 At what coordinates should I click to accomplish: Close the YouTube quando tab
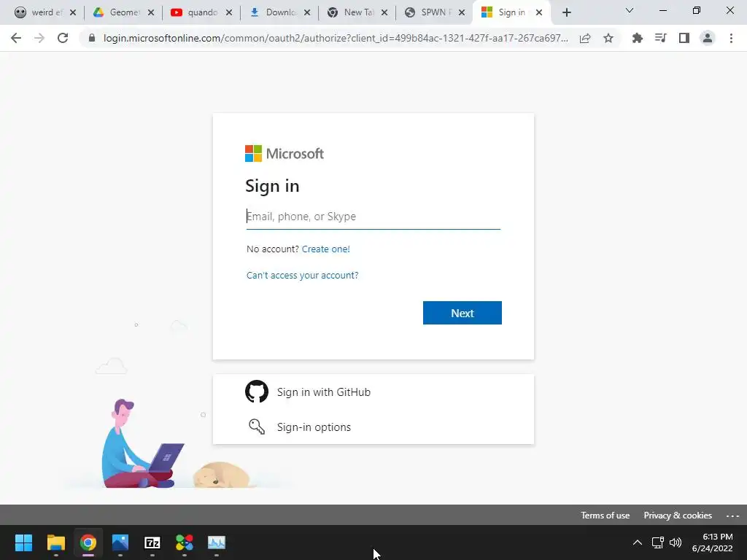click(x=229, y=12)
